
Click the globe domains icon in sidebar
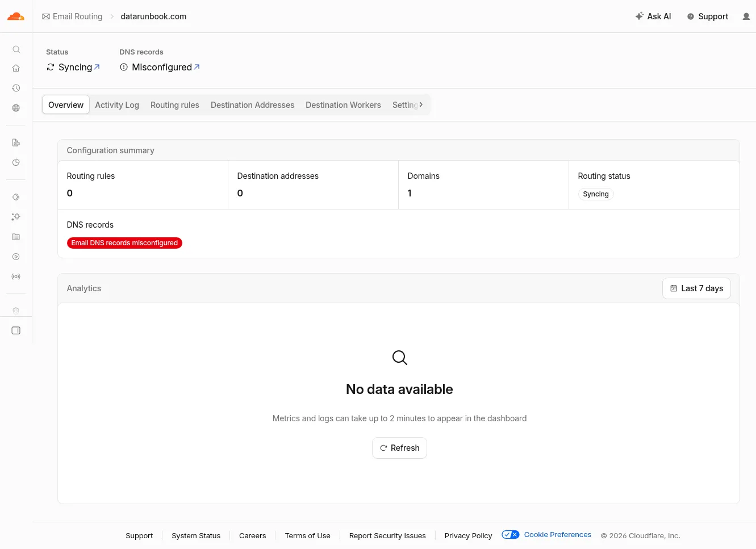click(x=16, y=108)
